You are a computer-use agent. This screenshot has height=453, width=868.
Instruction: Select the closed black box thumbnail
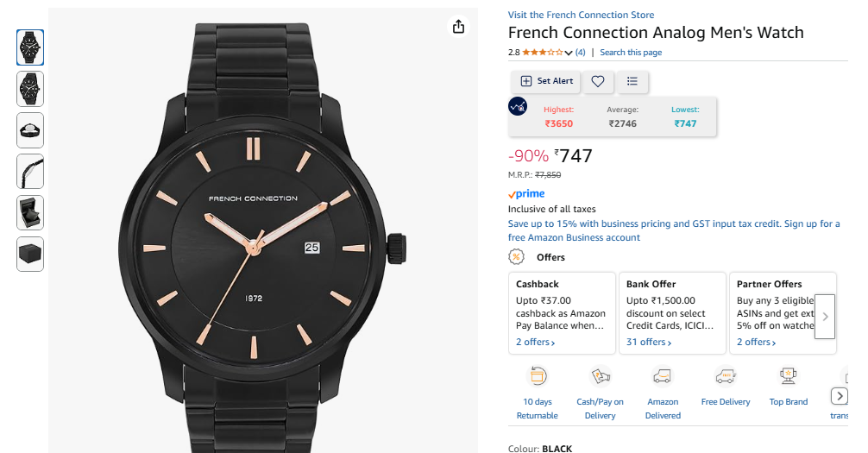(x=30, y=254)
